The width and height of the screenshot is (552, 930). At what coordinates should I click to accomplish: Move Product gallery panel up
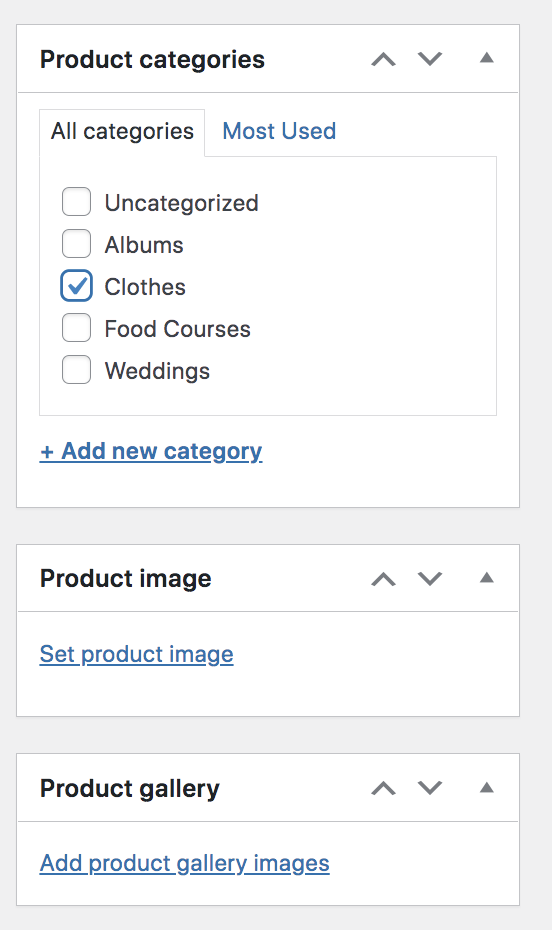point(384,788)
